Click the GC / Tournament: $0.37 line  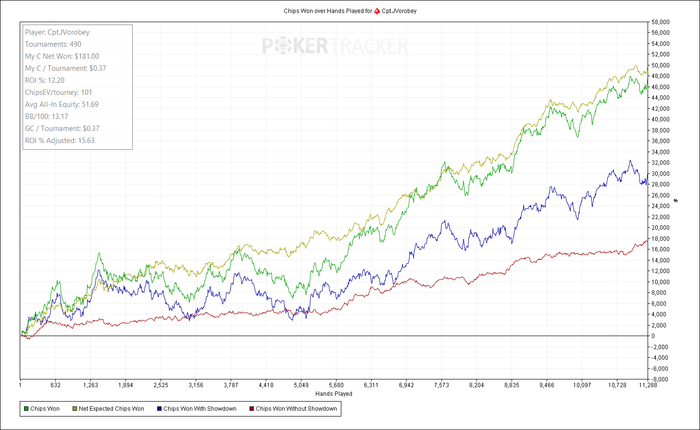(x=62, y=129)
